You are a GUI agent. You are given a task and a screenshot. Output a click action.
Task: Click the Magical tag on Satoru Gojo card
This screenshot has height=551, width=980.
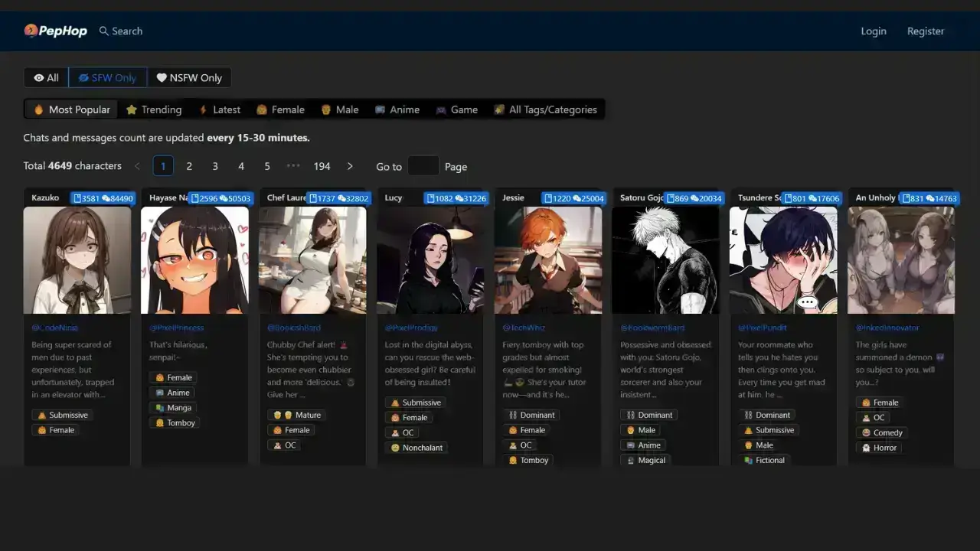[x=645, y=460]
